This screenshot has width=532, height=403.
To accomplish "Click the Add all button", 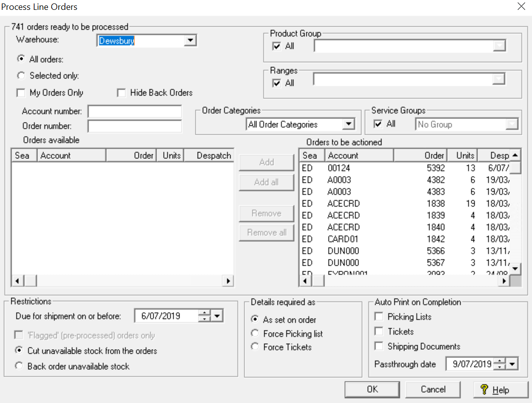I will click(266, 183).
